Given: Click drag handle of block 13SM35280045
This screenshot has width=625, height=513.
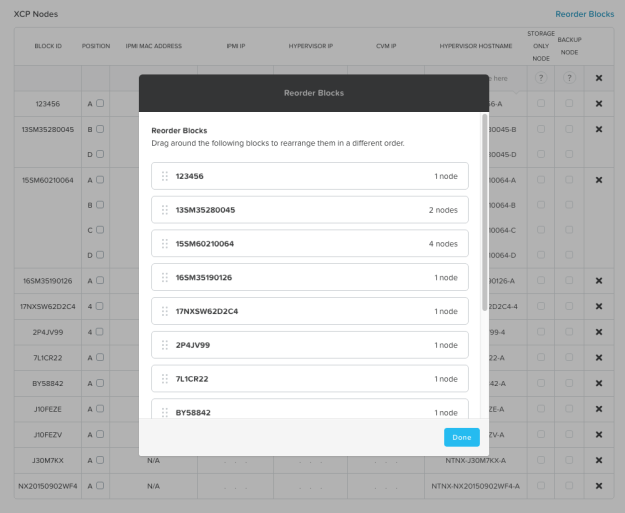Looking at the screenshot, I should (x=165, y=210).
